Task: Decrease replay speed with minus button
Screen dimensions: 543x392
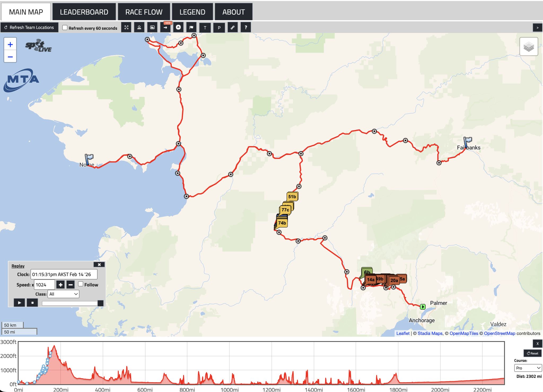Action: [x=71, y=285]
